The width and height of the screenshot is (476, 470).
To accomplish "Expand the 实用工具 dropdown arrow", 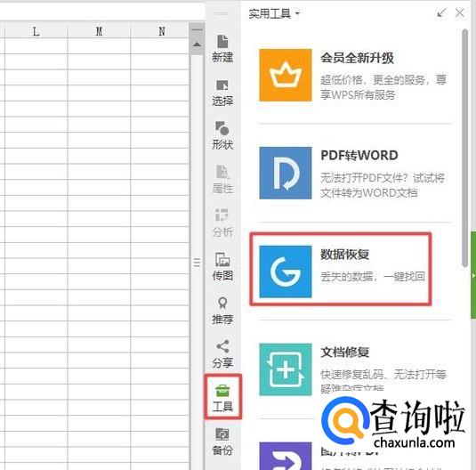I will pyautogui.click(x=297, y=13).
